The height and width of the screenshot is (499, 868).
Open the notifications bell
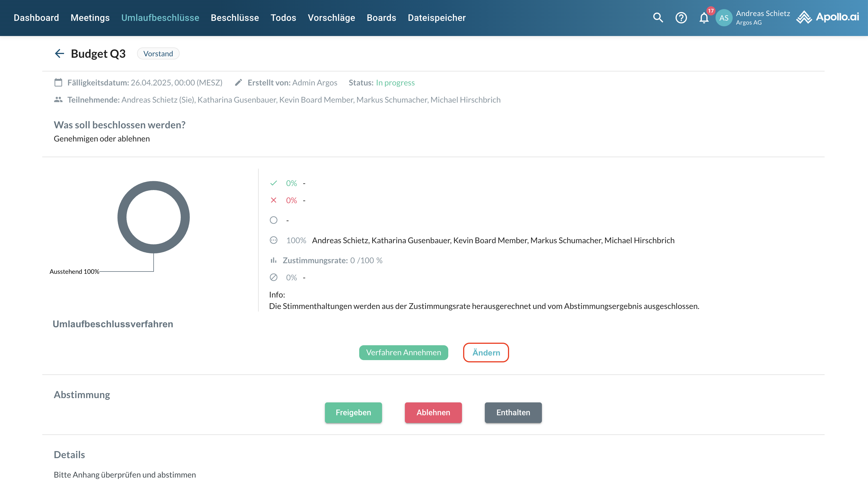coord(704,17)
